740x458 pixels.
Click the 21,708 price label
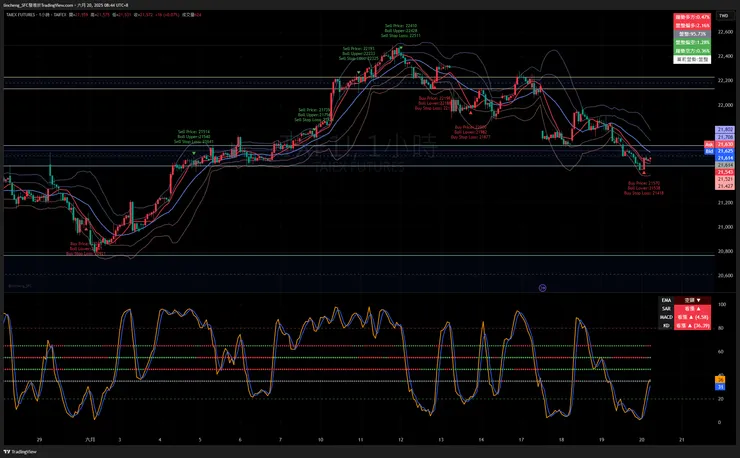click(x=725, y=137)
